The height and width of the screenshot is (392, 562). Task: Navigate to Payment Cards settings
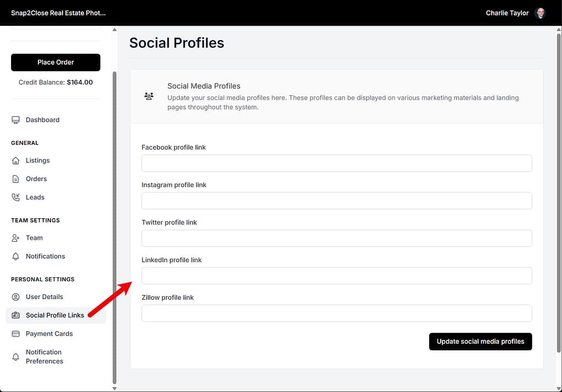pyautogui.click(x=49, y=333)
